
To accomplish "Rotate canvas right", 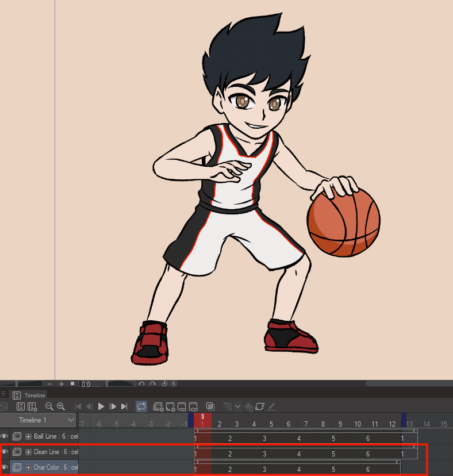I will point(153,383).
